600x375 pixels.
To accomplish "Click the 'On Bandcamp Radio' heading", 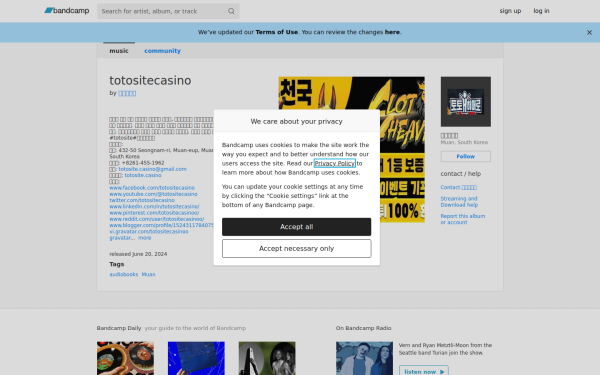I will point(364,328).
